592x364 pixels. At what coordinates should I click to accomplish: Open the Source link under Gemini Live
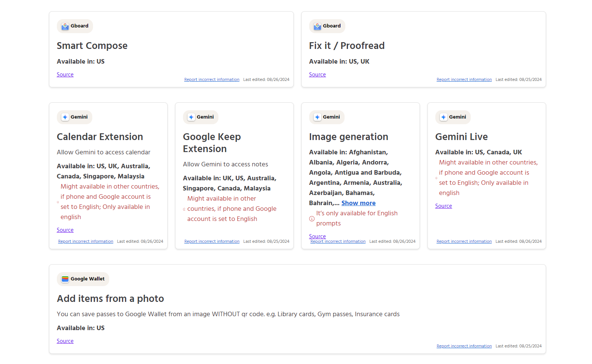click(444, 206)
